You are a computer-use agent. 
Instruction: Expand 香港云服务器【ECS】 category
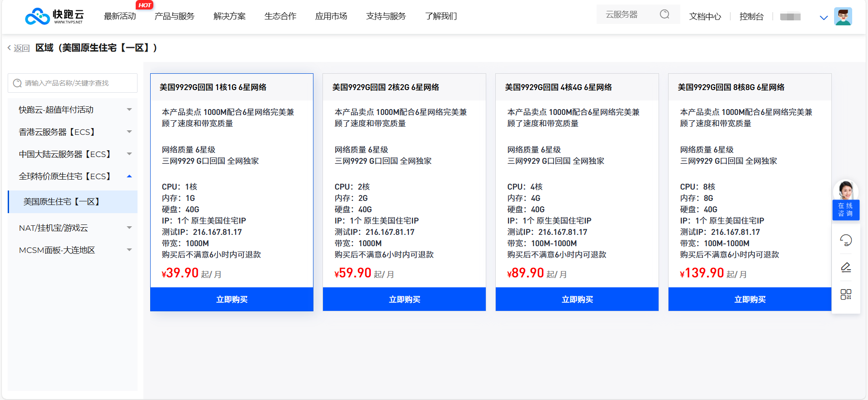[x=129, y=132]
